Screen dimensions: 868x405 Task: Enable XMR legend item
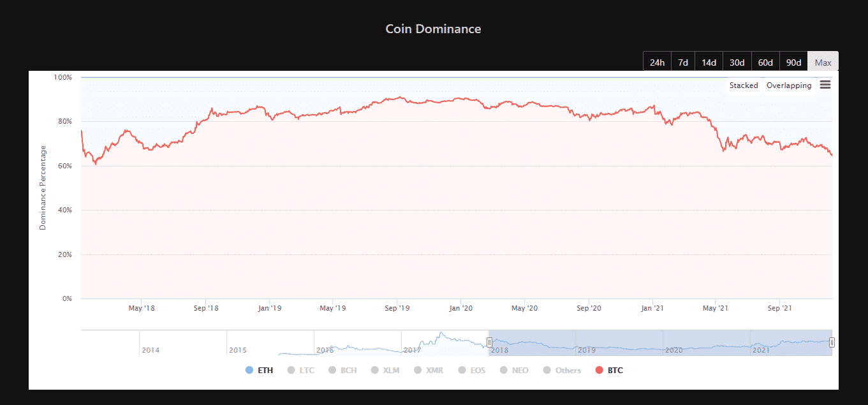tap(428, 371)
